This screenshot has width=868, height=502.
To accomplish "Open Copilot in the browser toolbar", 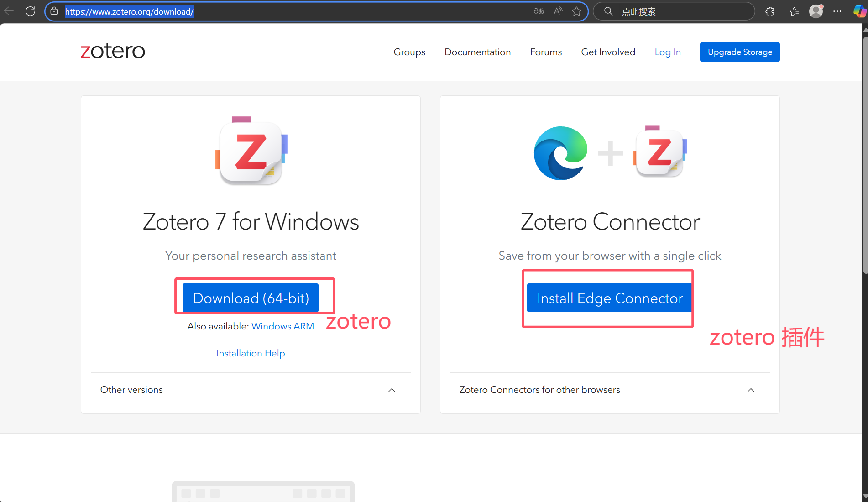I will pos(859,11).
